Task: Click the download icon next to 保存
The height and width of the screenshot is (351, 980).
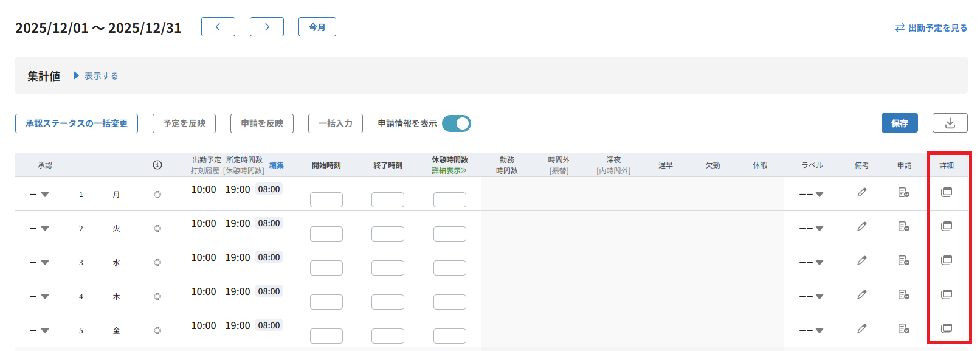Action: click(x=950, y=123)
